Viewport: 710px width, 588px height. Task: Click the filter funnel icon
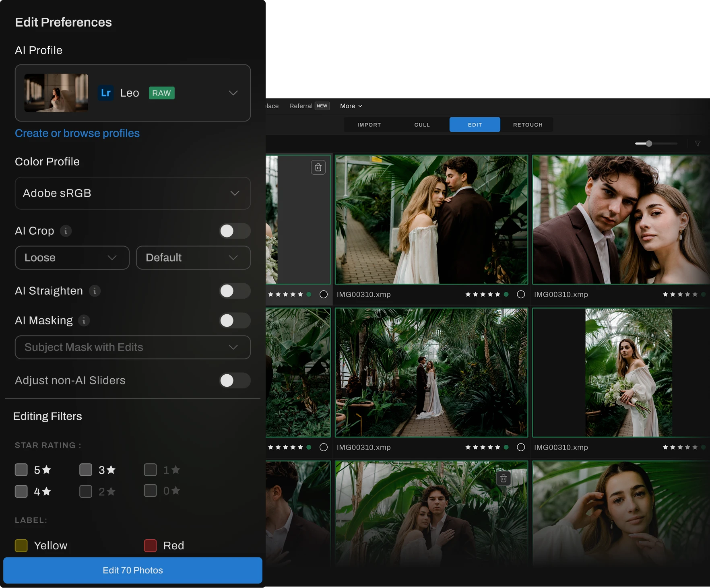point(698,144)
